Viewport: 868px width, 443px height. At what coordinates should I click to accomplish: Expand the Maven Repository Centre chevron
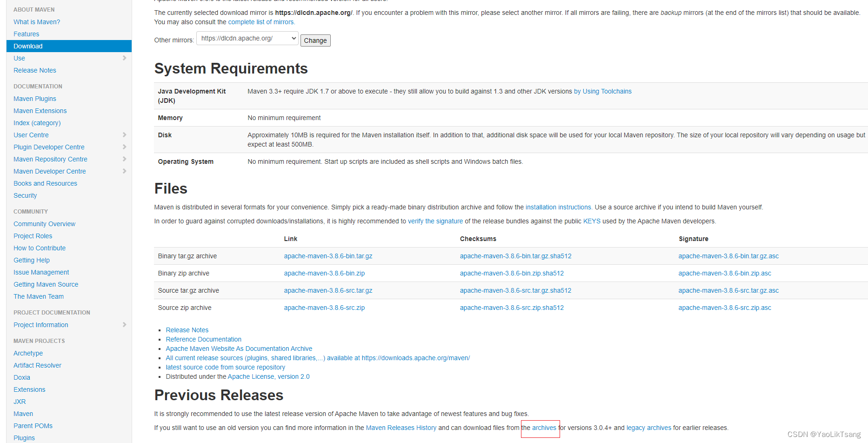click(124, 159)
